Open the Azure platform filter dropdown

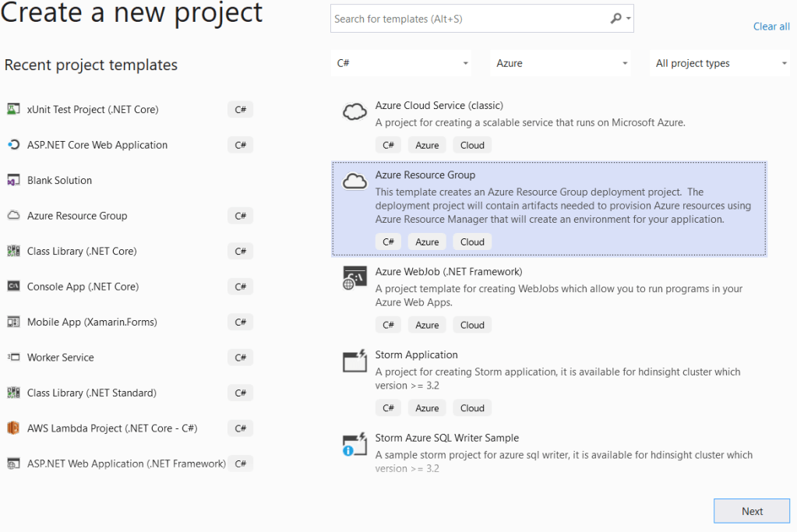click(x=561, y=63)
